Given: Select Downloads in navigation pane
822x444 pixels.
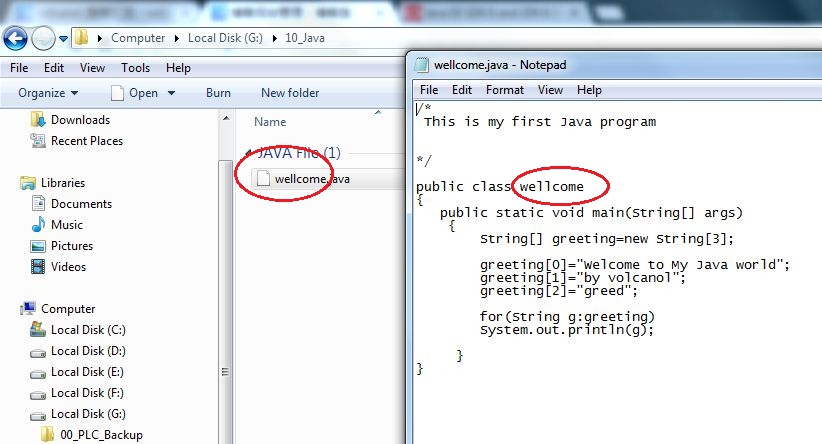Looking at the screenshot, I should 80,120.
